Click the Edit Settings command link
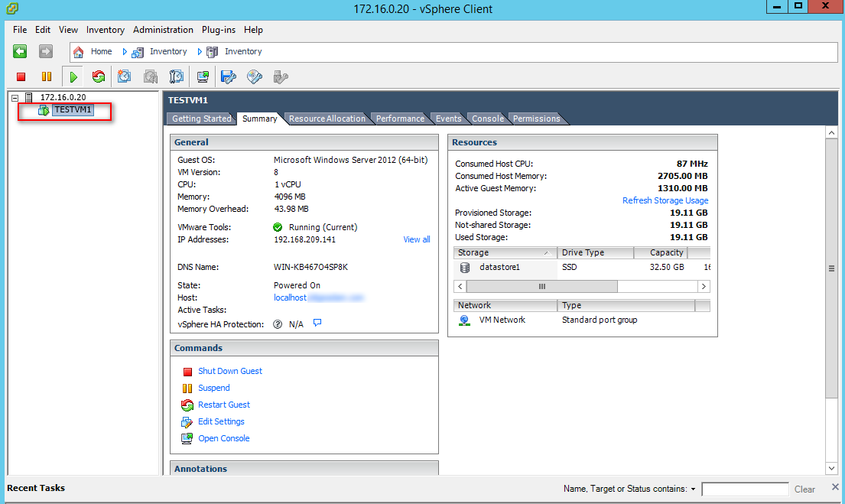The image size is (845, 504). [222, 421]
